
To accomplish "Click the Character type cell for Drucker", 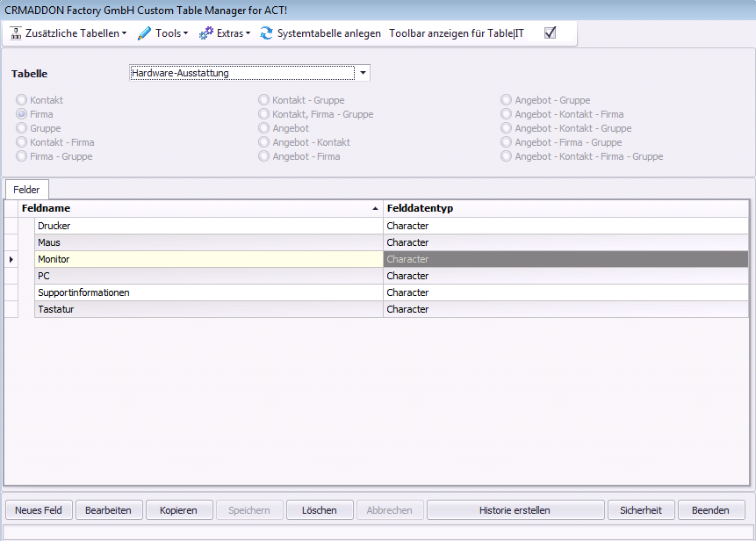I will coord(566,226).
